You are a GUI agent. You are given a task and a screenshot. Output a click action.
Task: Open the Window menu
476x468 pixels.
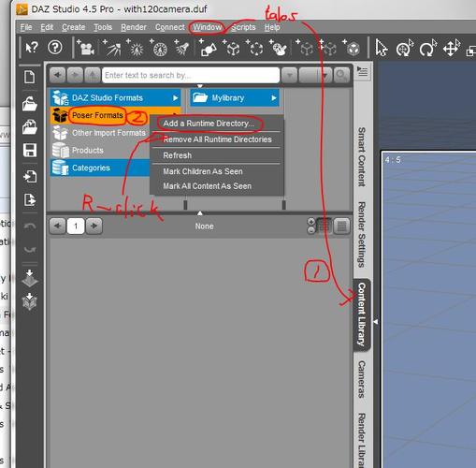(x=207, y=27)
